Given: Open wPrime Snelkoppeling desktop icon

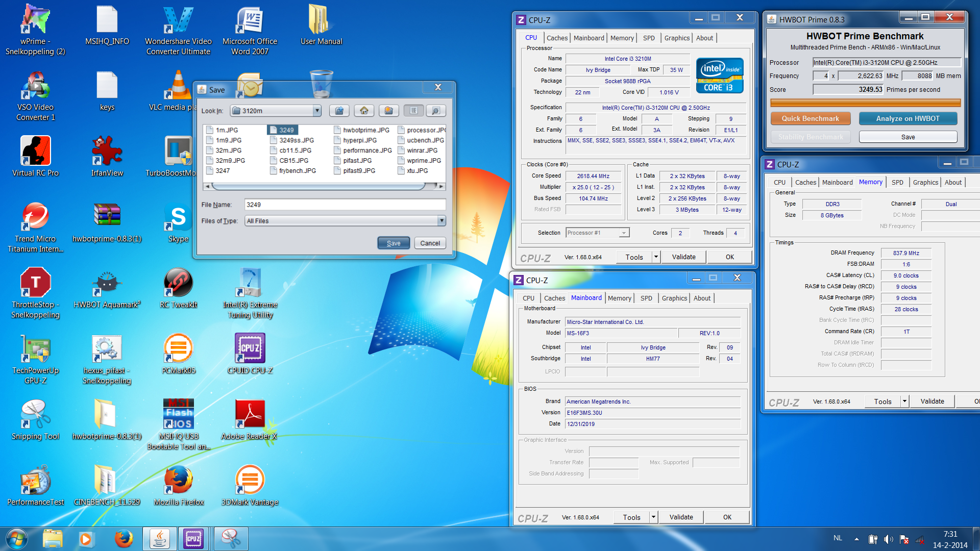Looking at the screenshot, I should click(35, 31).
